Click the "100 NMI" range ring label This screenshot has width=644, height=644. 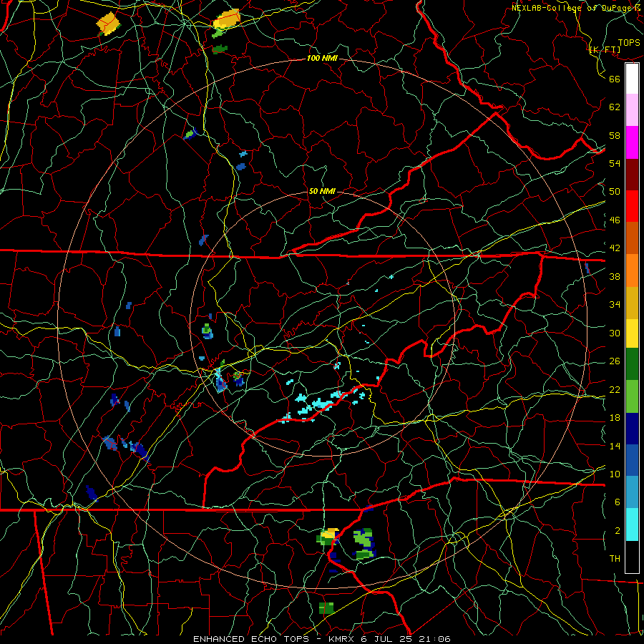322,58
